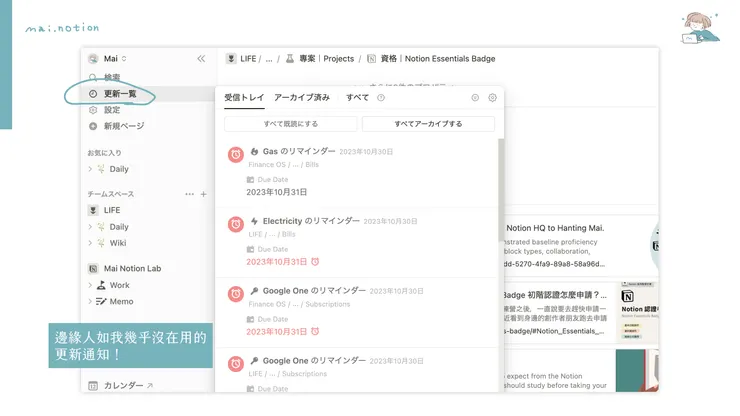
Task: Click すべて既読にする mark all read
Action: point(291,124)
